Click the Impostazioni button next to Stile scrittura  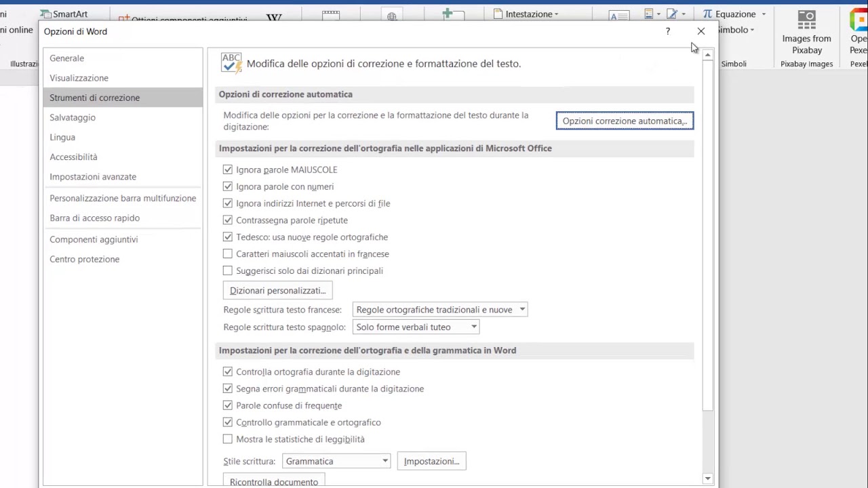[x=431, y=461]
